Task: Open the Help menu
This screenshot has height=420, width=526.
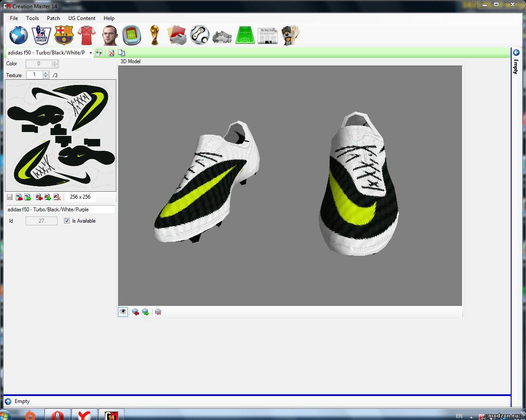Action: click(x=109, y=18)
